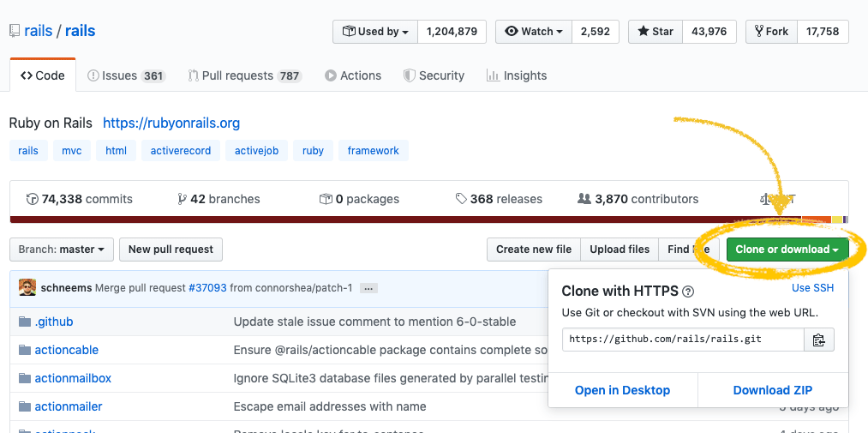Toggle the Clone or download dropdown
This screenshot has height=433, width=868.
pyautogui.click(x=787, y=250)
